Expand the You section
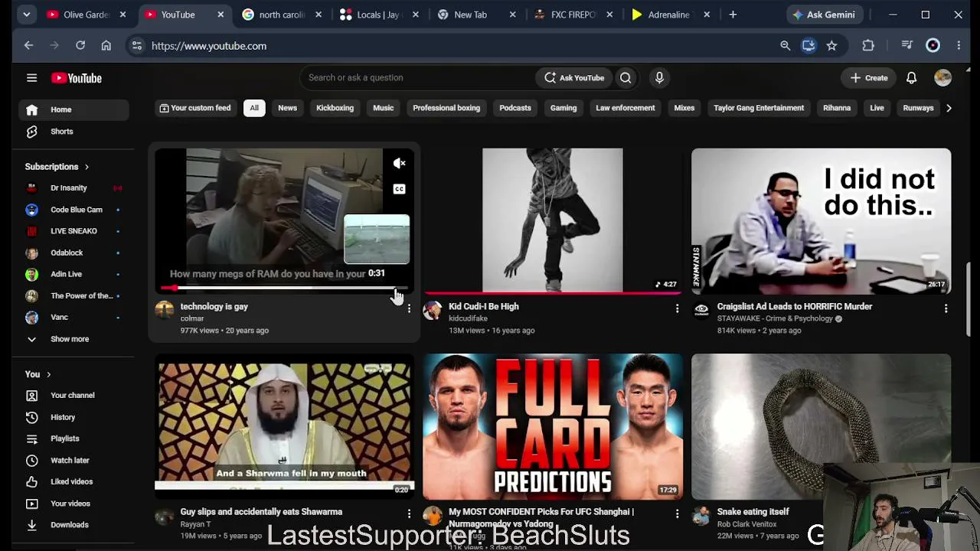This screenshot has width=980, height=551. (38, 374)
